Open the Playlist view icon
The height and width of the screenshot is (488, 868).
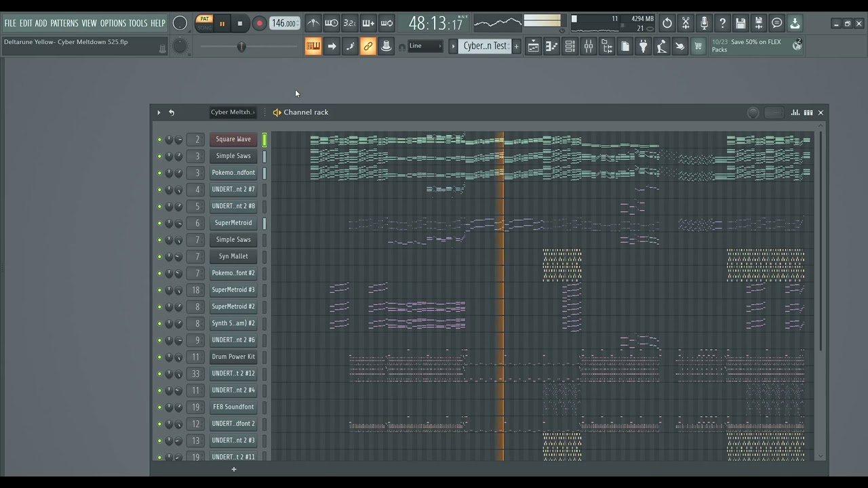tap(534, 46)
